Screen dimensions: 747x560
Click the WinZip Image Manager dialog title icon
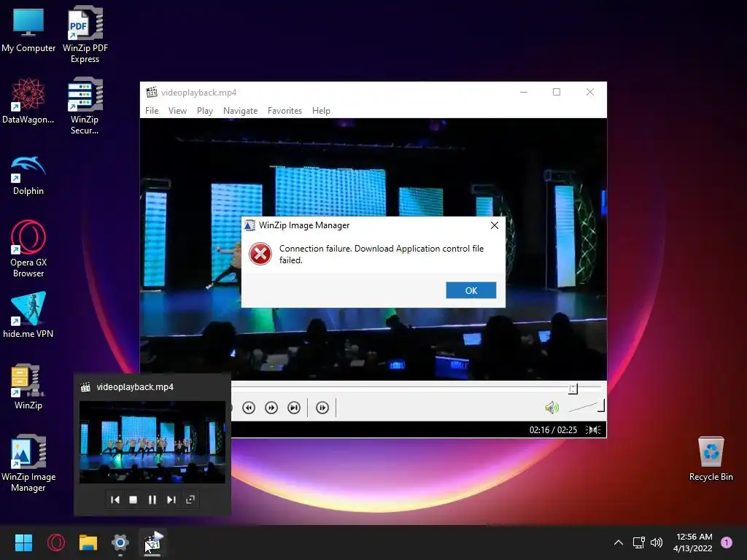(250, 225)
